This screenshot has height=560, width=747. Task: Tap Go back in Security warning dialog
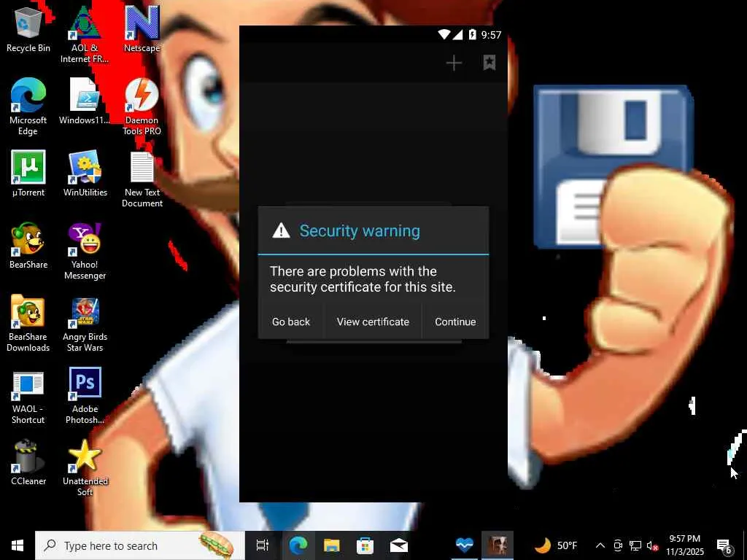pos(290,322)
